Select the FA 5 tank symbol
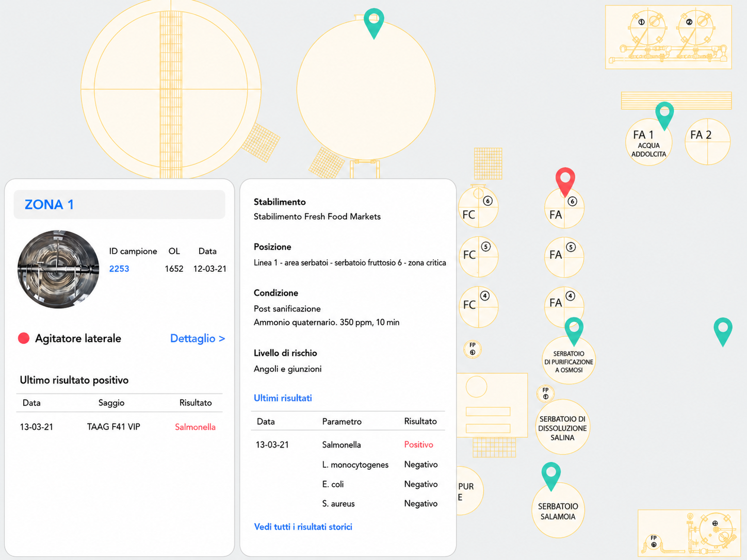747x560 pixels. click(564, 257)
